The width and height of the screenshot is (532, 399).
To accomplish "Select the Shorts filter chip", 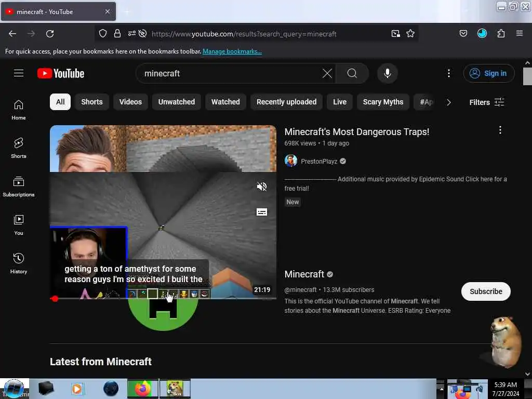I will (x=92, y=102).
